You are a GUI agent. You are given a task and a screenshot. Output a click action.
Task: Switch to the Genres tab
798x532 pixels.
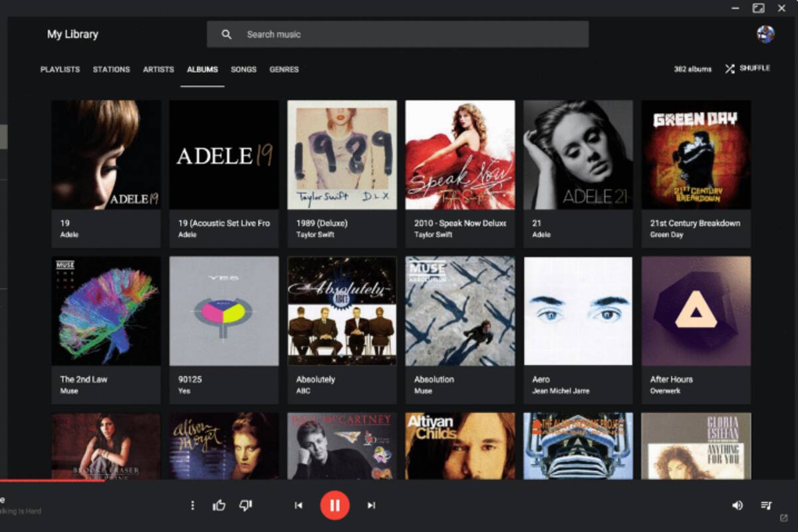click(x=284, y=69)
